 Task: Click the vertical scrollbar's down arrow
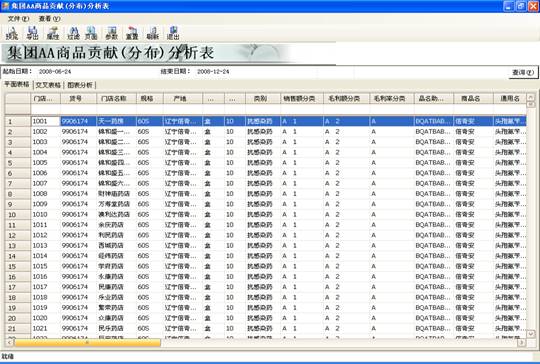click(531, 334)
